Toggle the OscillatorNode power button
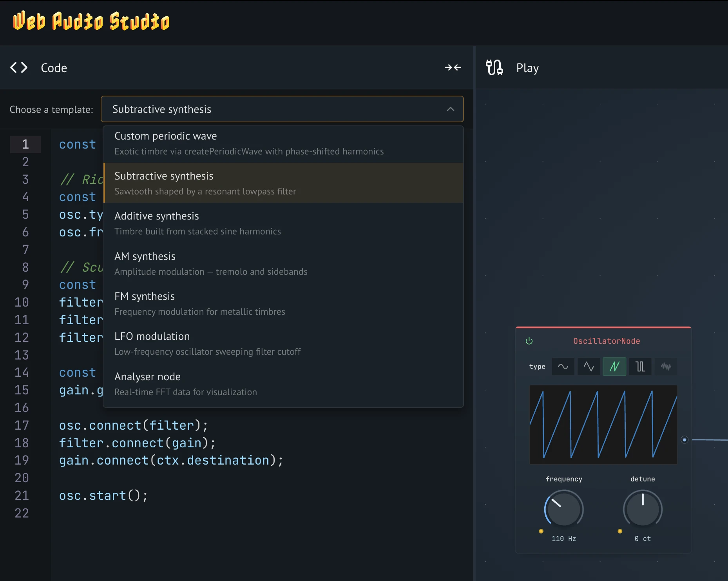728x581 pixels. coord(529,341)
